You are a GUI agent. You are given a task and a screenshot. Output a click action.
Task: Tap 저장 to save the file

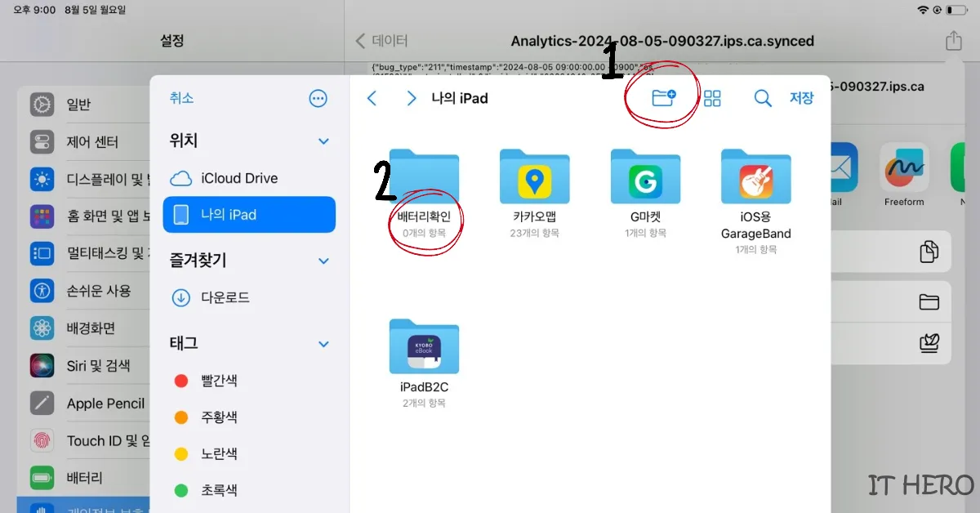801,98
